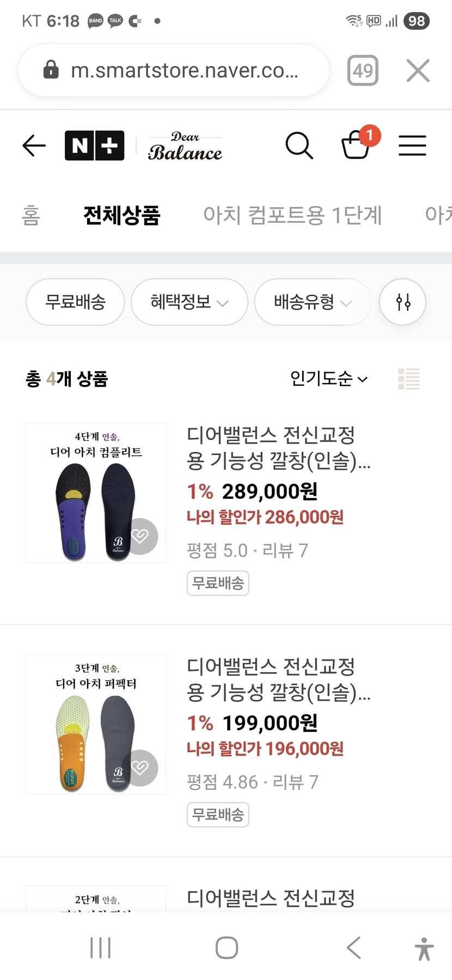The width and height of the screenshot is (452, 980).
Task: Switch to the 홈 tab
Action: [31, 215]
